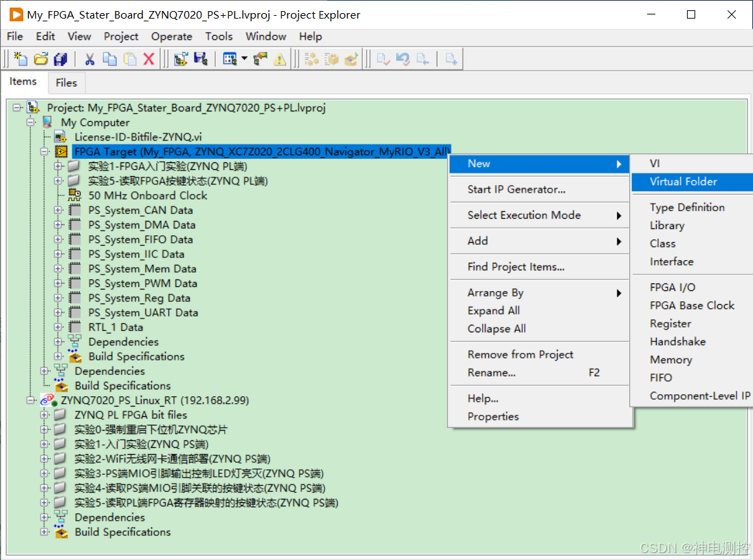Open the Select Execution Mode submenu
Screen dimensions: 753x560
[x=539, y=215]
